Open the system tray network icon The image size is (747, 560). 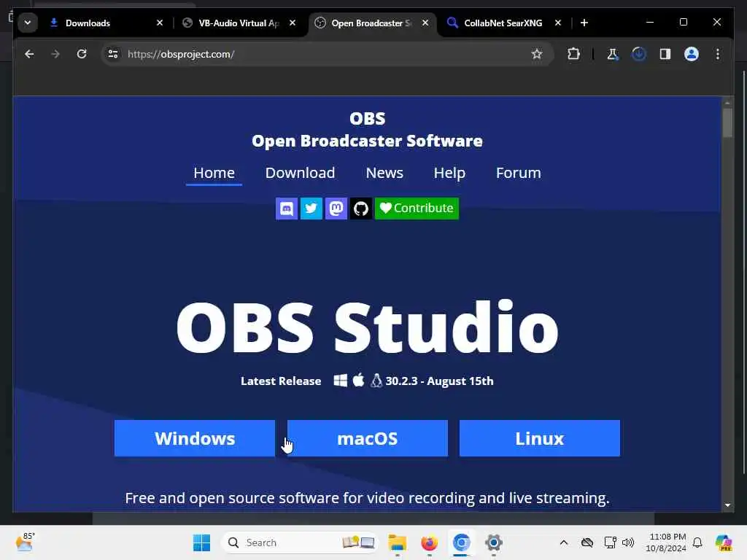[611, 542]
